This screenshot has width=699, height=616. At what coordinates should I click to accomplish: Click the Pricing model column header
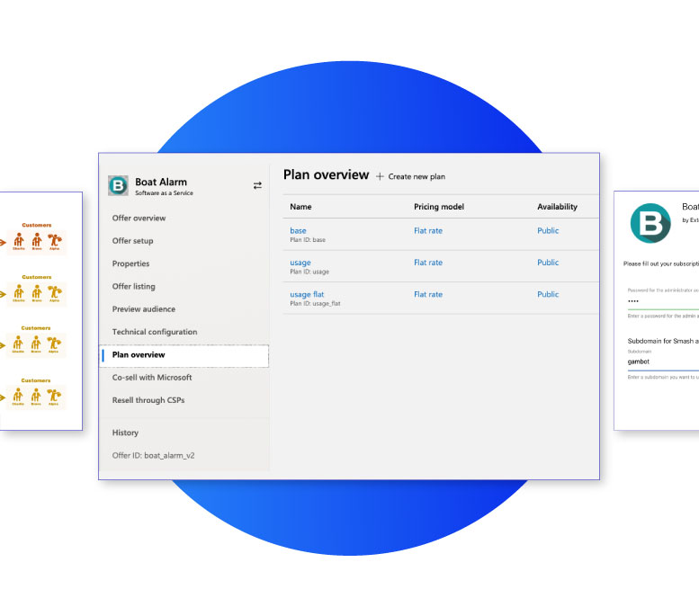coord(439,207)
